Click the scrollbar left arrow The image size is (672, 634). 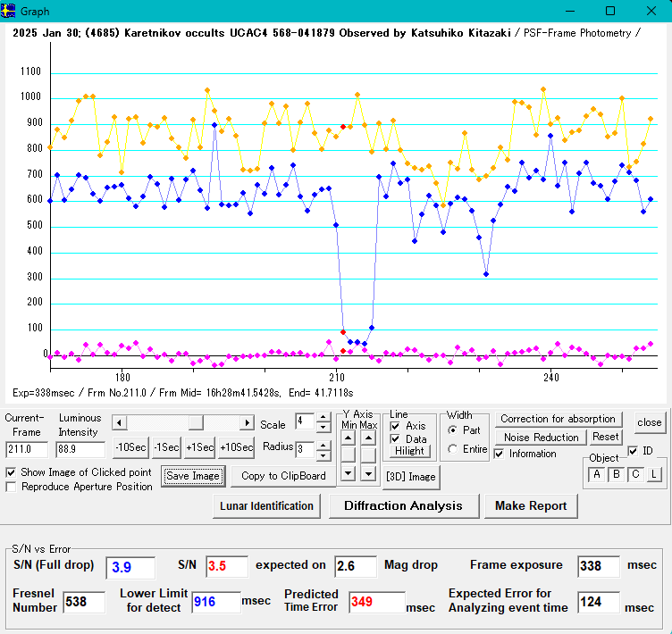click(119, 422)
